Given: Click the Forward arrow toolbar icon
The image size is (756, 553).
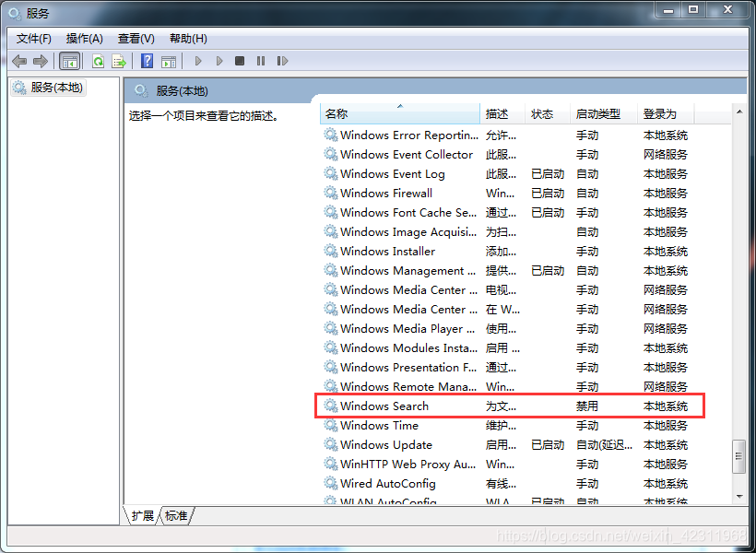Looking at the screenshot, I should 41,61.
